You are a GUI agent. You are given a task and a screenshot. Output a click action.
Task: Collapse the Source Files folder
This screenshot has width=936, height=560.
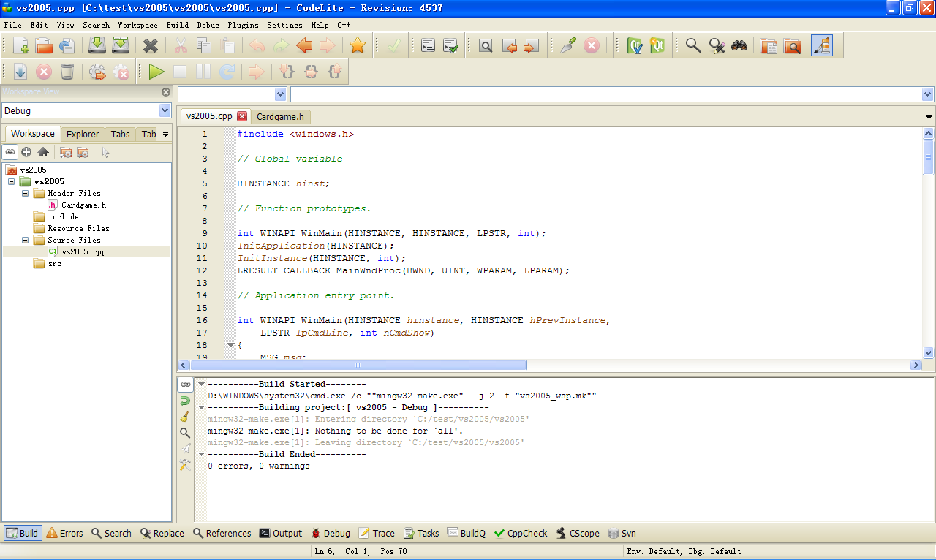point(25,240)
